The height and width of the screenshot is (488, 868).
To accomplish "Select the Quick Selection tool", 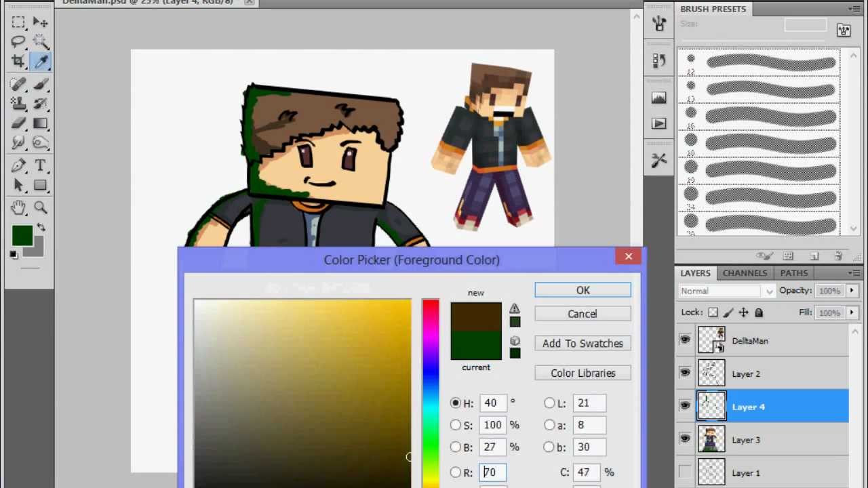I will [x=40, y=42].
